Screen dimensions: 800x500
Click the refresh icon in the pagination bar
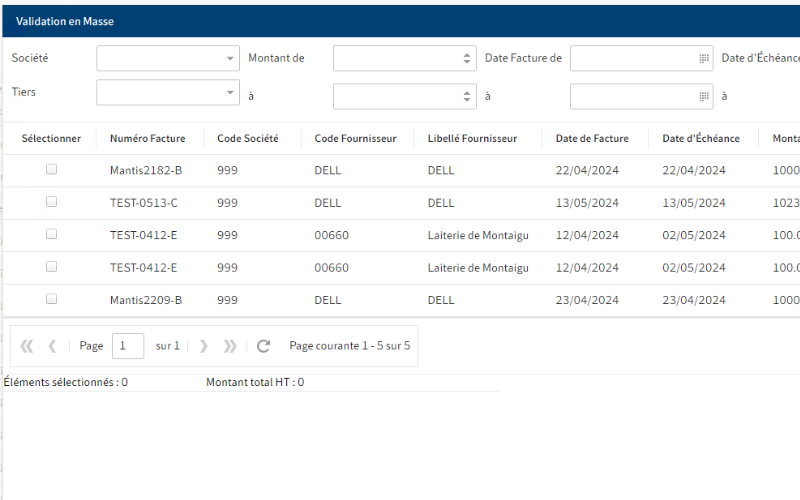264,346
